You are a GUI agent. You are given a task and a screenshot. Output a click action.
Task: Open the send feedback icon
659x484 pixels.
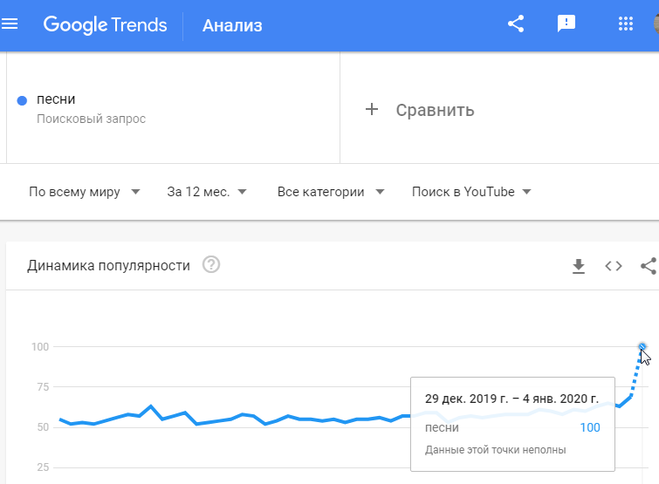click(566, 24)
